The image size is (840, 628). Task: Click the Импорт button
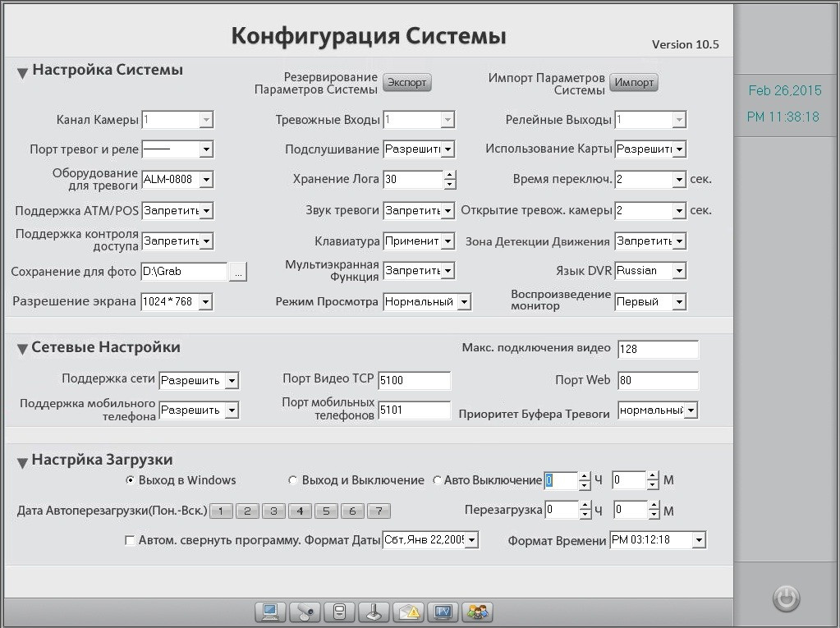pyautogui.click(x=633, y=83)
